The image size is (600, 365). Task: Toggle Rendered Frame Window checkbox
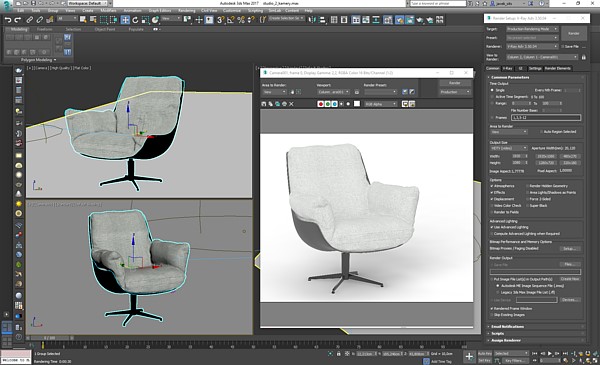[x=492, y=308]
